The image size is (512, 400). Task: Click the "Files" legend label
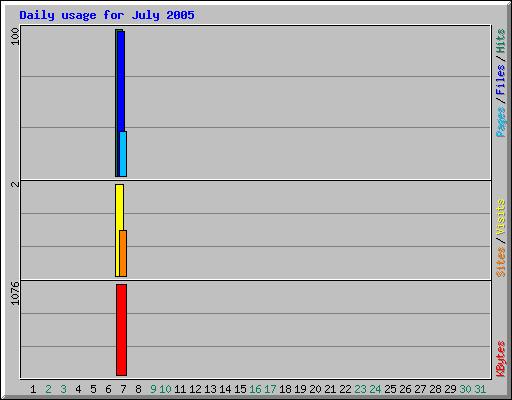point(500,80)
